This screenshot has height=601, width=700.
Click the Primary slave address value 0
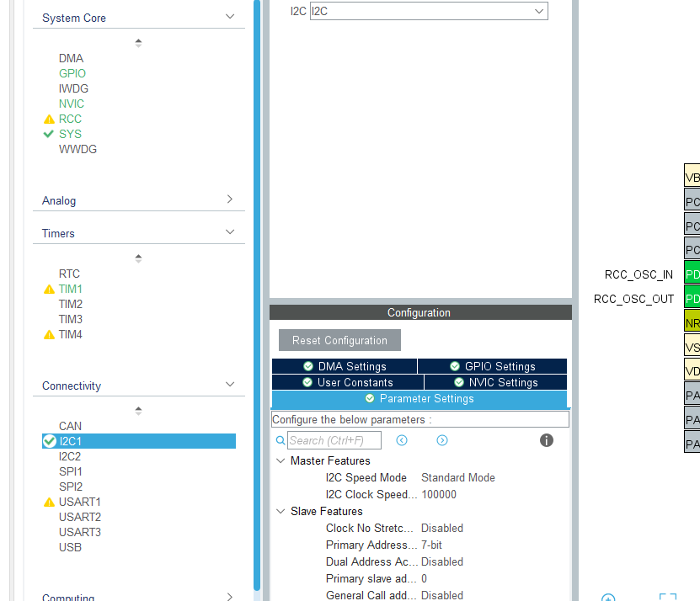[424, 579]
